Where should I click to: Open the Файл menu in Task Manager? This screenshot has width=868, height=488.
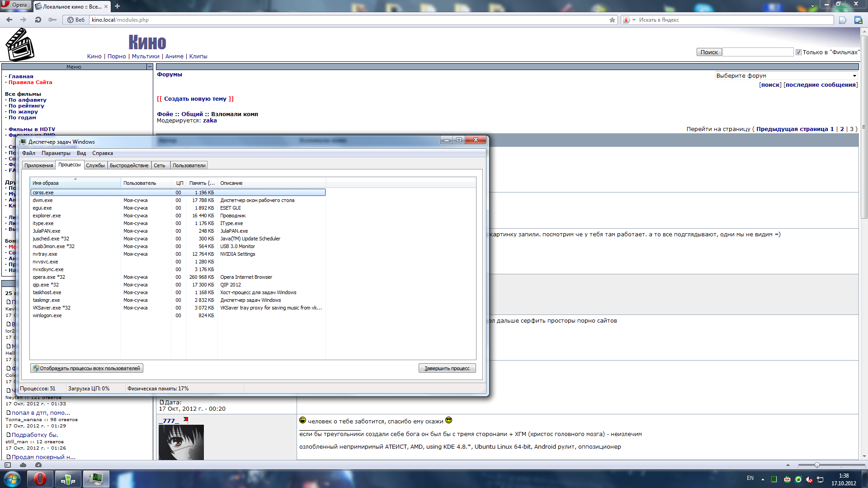click(28, 153)
